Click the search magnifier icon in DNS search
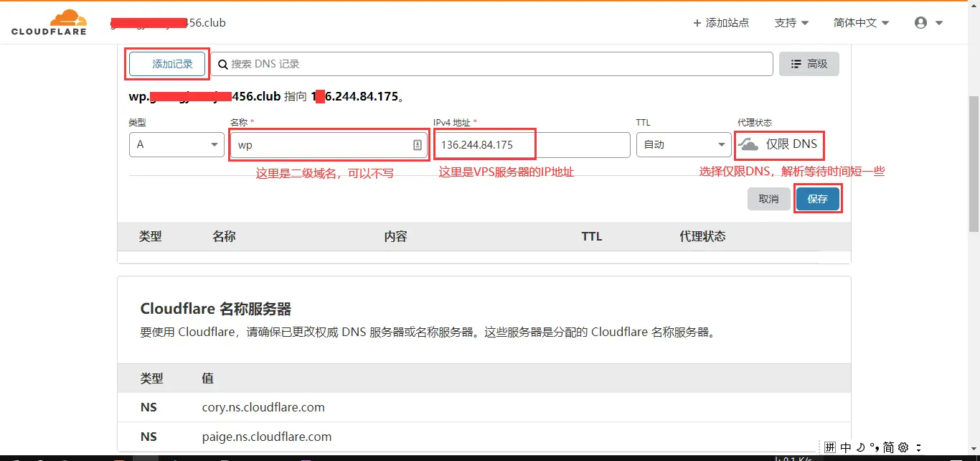 (x=223, y=64)
